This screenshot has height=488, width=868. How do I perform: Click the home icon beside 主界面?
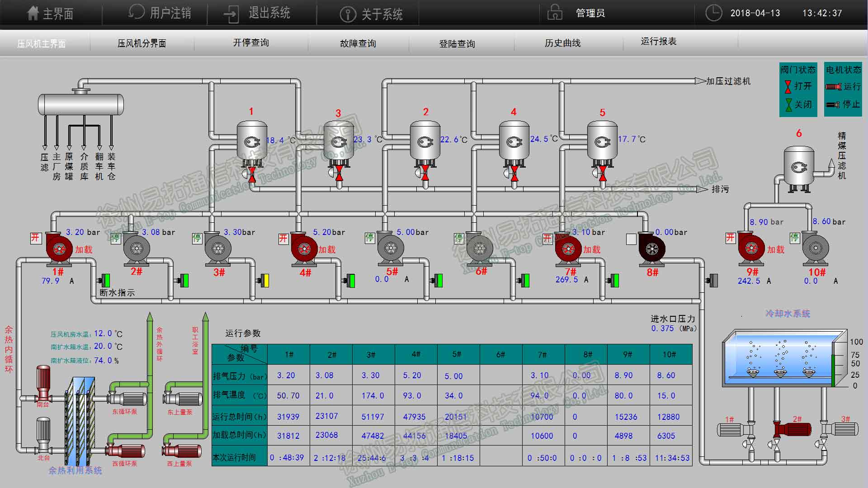tap(33, 13)
